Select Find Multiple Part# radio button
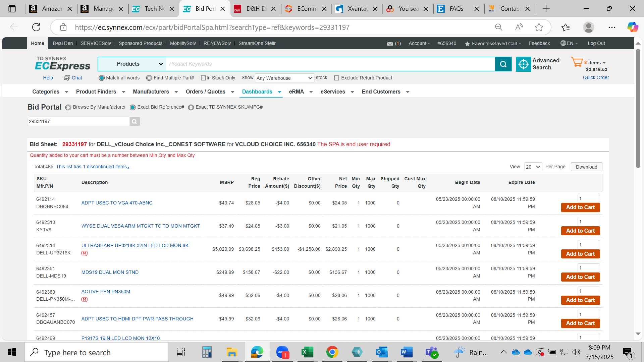This screenshot has height=362, width=644. tap(149, 78)
